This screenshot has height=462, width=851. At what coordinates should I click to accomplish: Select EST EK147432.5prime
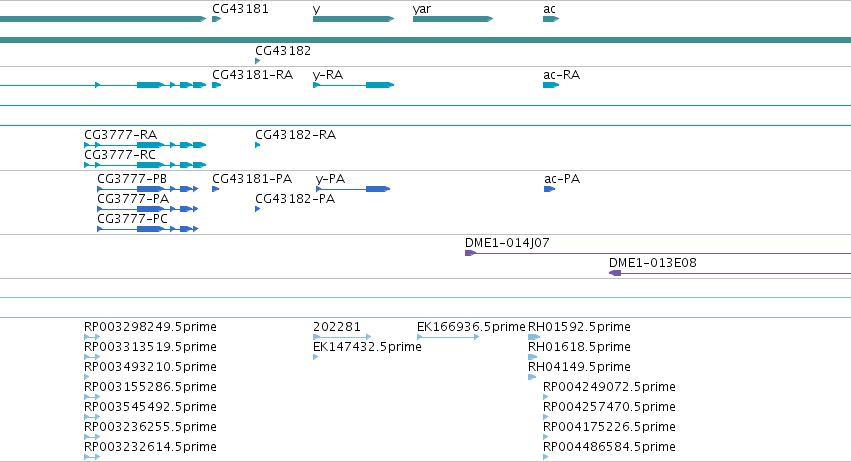coord(367,347)
